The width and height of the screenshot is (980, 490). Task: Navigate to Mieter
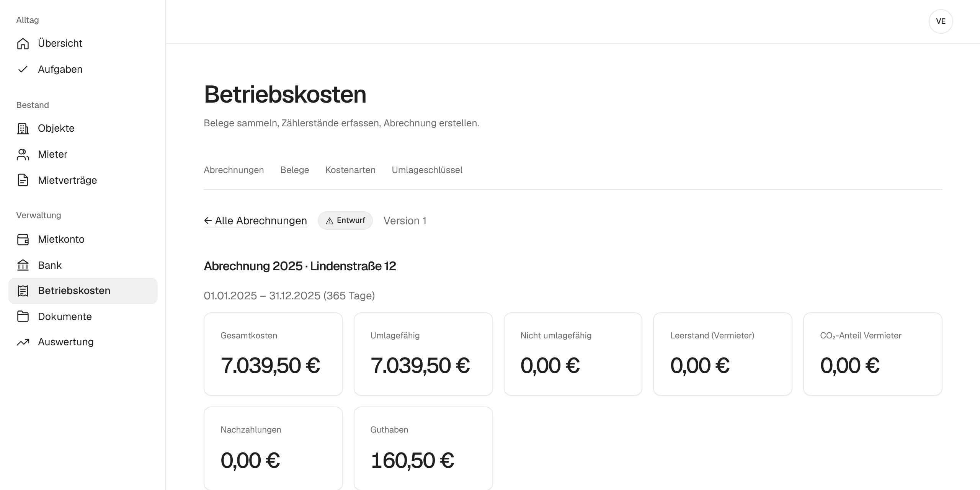(x=83, y=155)
